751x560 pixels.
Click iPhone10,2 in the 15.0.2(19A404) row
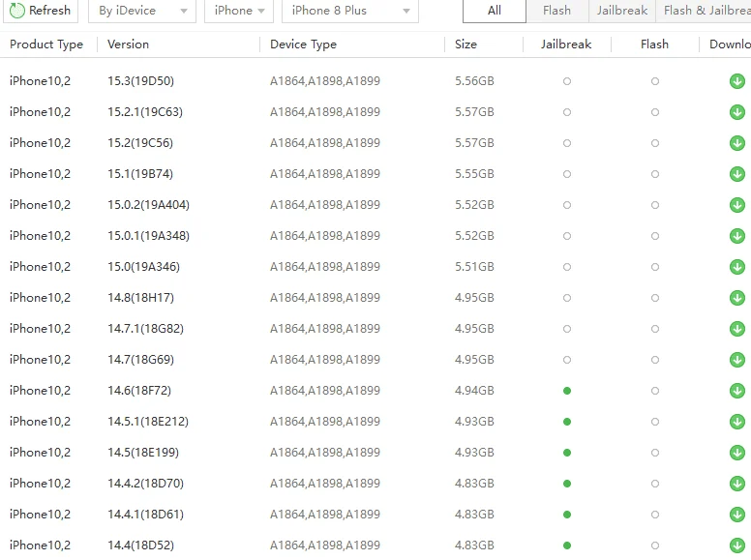pyautogui.click(x=40, y=205)
